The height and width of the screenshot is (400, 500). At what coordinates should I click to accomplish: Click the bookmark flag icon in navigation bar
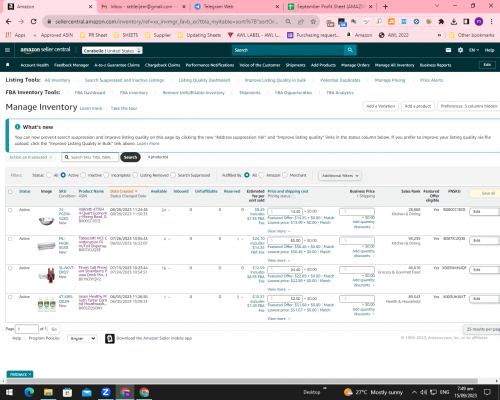tap(8, 65)
